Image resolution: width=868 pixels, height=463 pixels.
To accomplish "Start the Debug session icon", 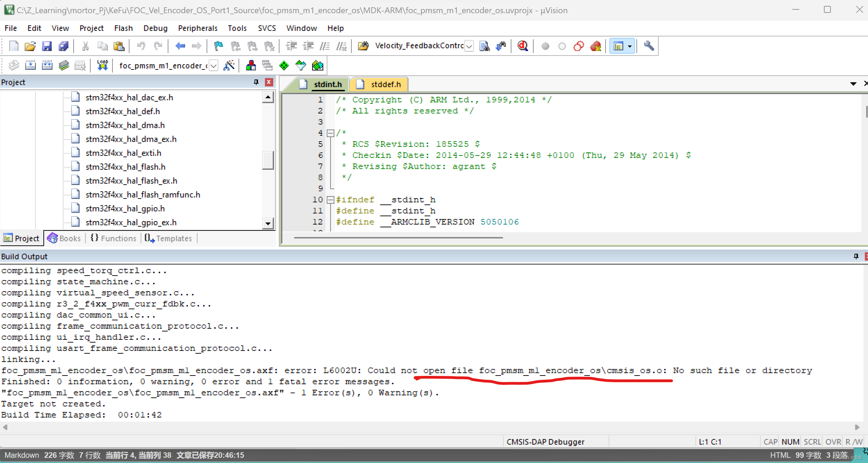I will [523, 46].
